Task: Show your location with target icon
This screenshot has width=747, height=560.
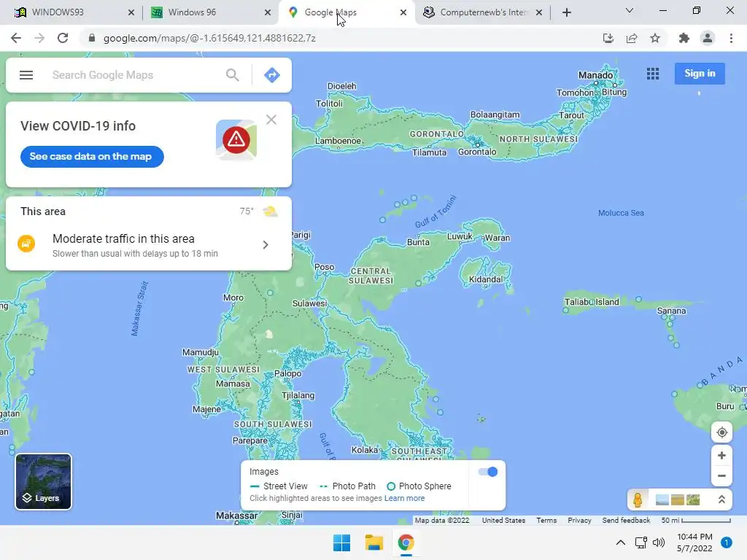Action: [721, 432]
